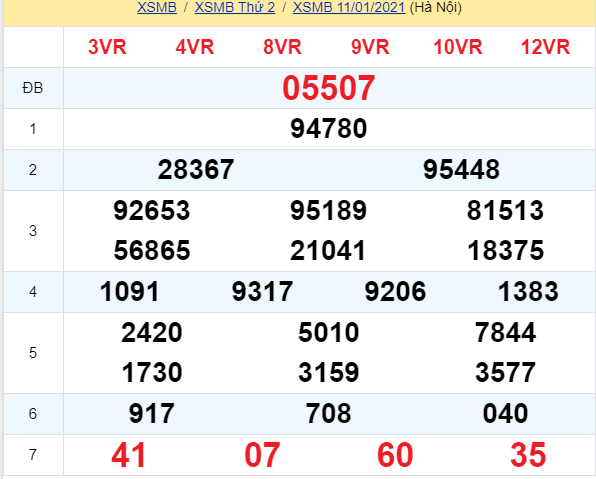Select fourth prize number 1383
The image size is (596, 479).
[528, 292]
